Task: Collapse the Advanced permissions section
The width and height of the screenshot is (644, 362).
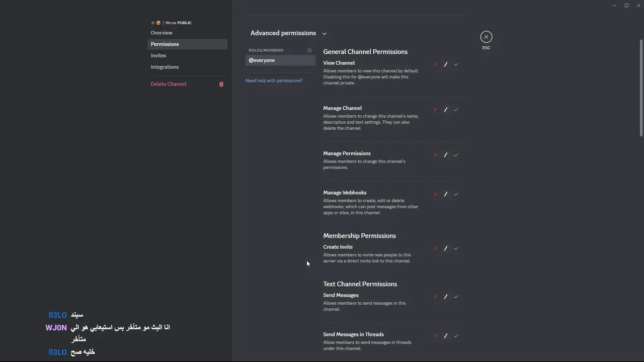Action: [x=324, y=34]
